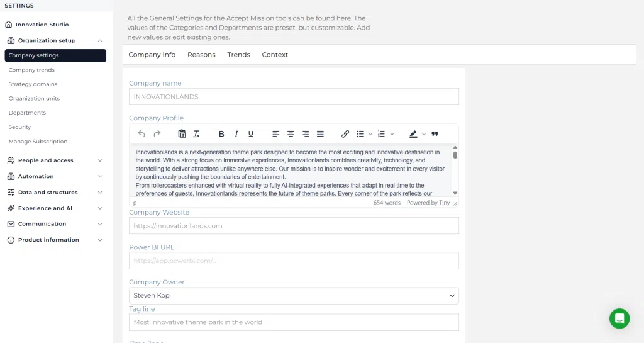Collapse the Organization setup section chevron
644x343 pixels.
pyautogui.click(x=100, y=40)
